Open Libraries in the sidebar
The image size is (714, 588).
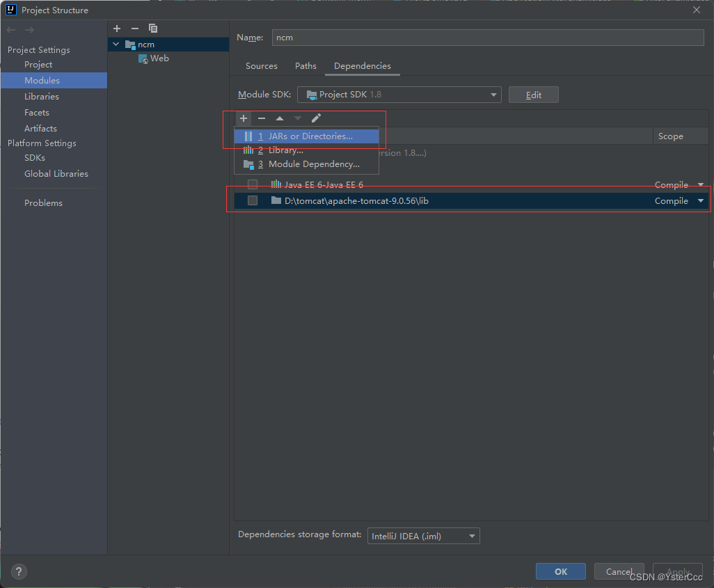(42, 97)
